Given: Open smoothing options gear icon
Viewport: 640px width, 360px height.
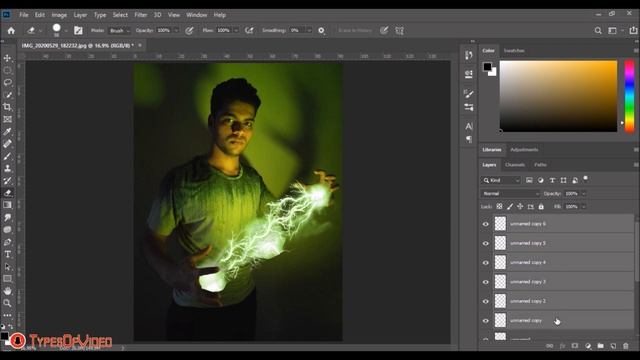Looking at the screenshot, I should [x=321, y=31].
